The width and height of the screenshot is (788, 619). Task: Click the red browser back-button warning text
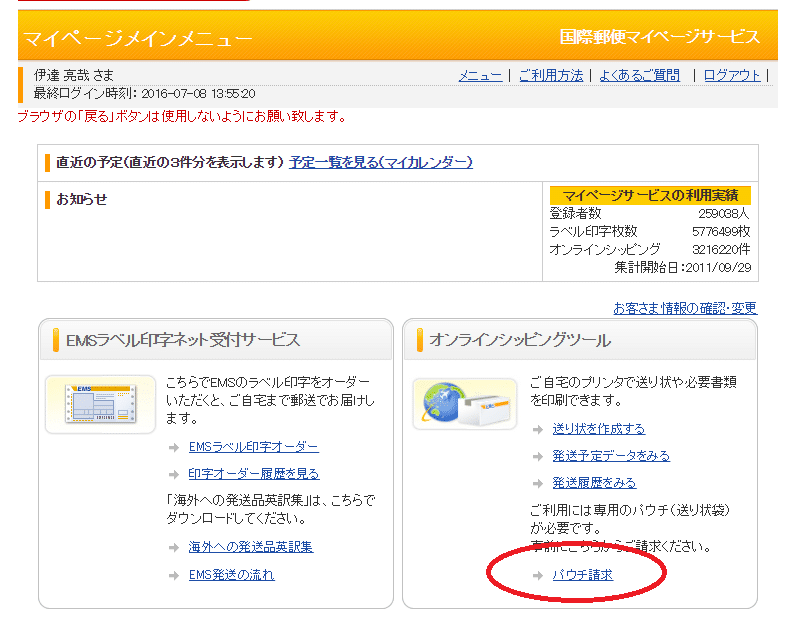pos(182,117)
